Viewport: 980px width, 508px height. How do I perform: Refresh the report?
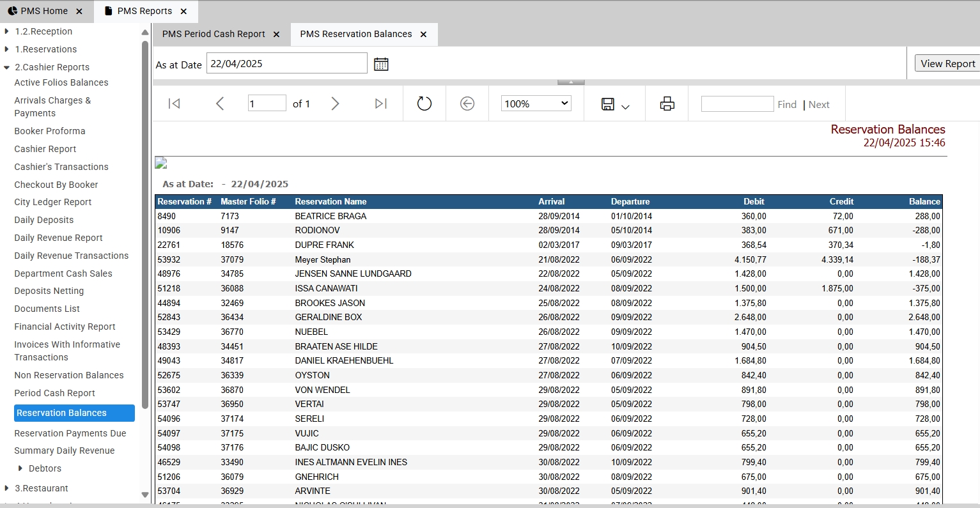tap(424, 104)
